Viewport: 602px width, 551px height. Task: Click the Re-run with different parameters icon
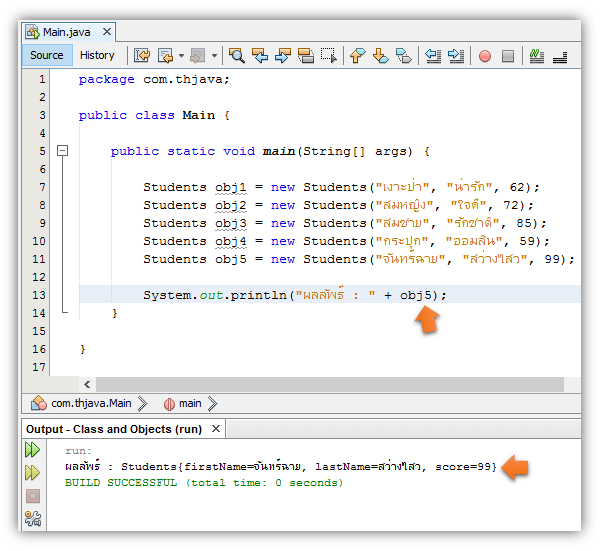32,473
